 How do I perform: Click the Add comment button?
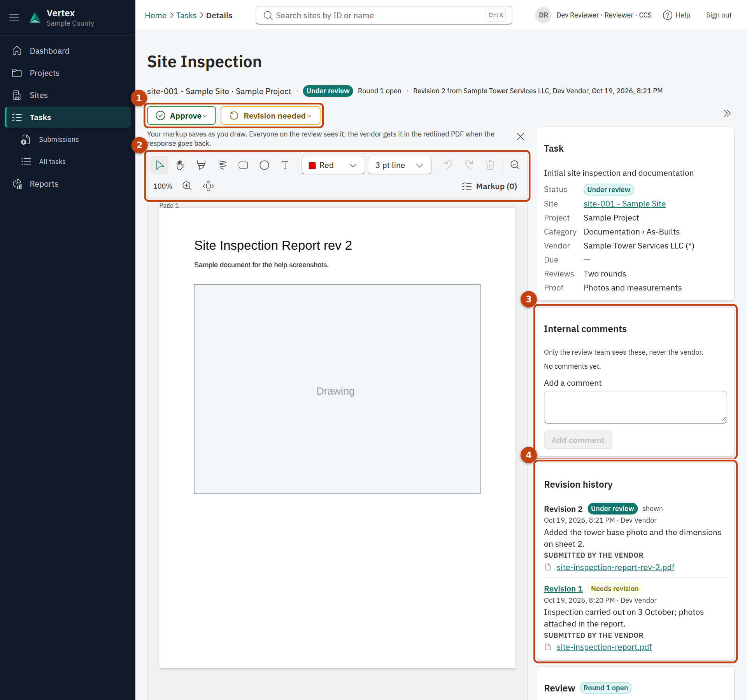pos(578,440)
